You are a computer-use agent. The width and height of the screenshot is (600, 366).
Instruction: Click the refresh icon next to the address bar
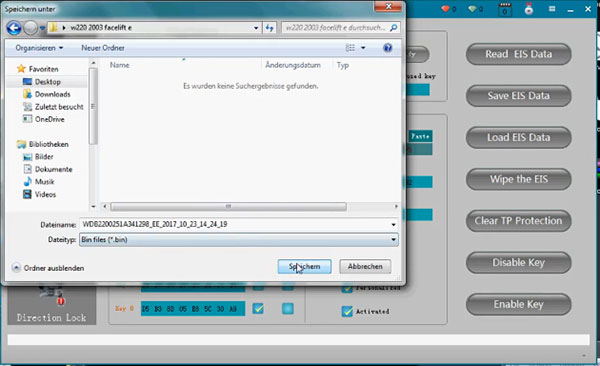coord(269,28)
